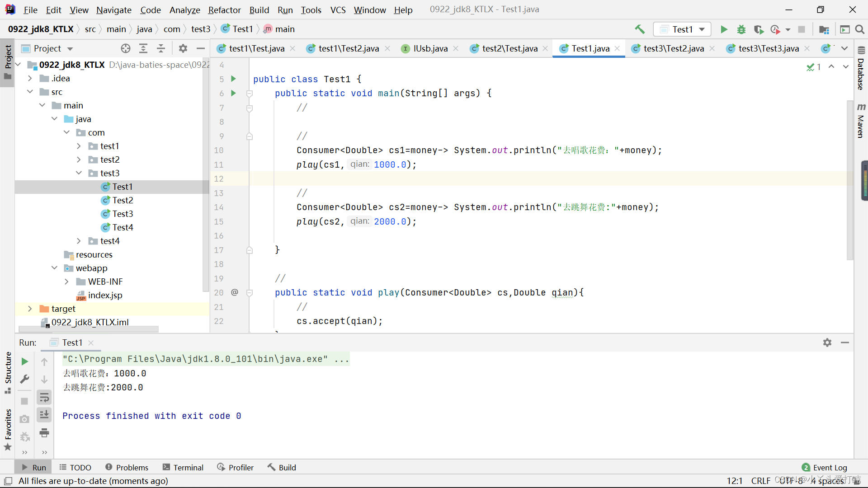Expand the target folder
The width and height of the screenshot is (868, 488).
[x=30, y=309]
